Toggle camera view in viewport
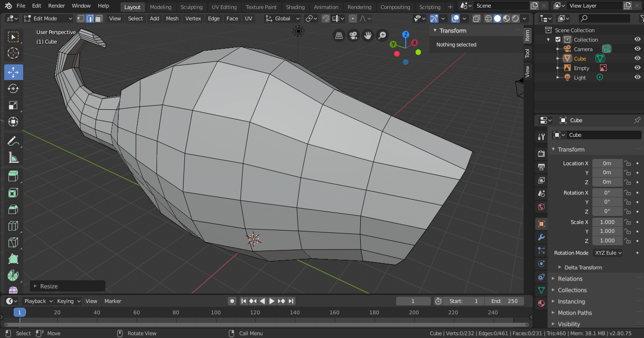The width and height of the screenshot is (644, 338). 353,36
